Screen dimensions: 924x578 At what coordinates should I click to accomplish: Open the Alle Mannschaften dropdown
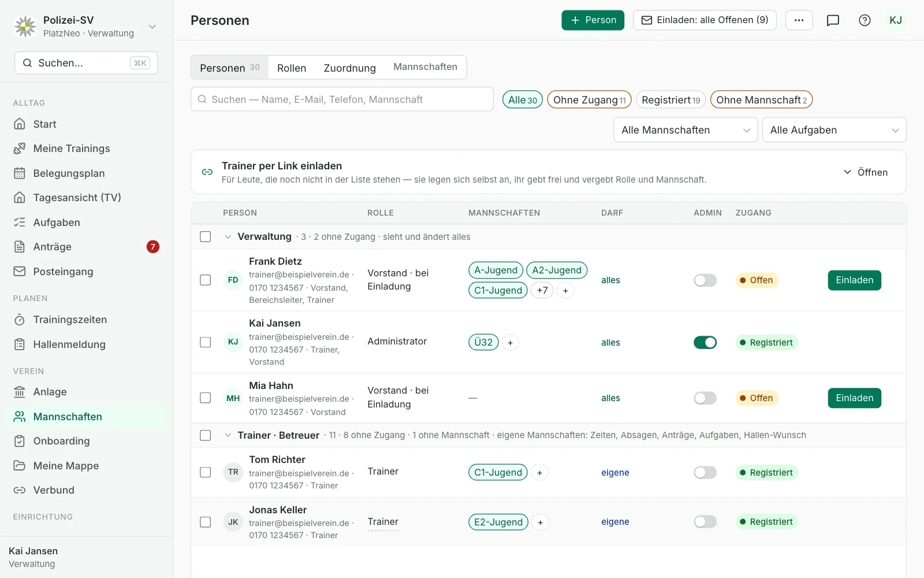coord(685,130)
